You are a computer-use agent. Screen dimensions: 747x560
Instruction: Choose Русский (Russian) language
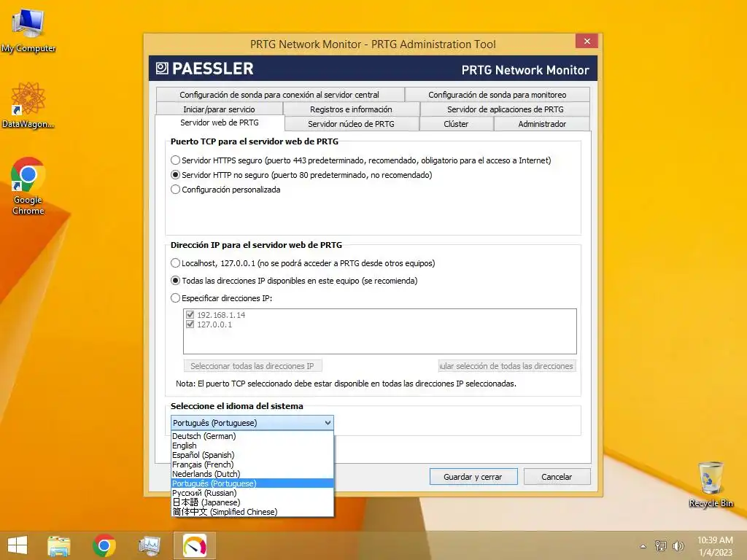(x=252, y=493)
